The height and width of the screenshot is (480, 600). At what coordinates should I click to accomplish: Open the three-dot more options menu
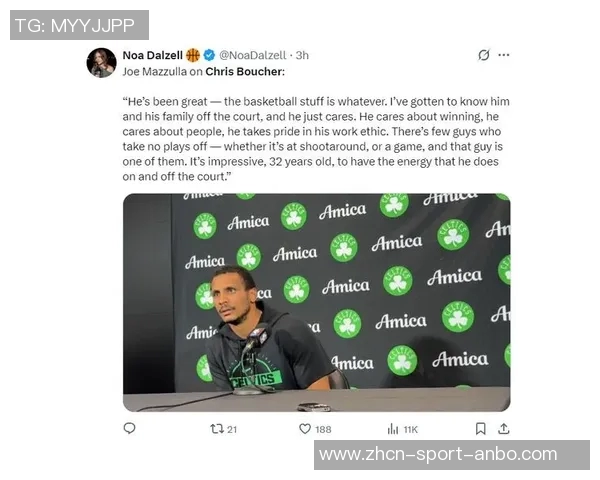point(504,55)
